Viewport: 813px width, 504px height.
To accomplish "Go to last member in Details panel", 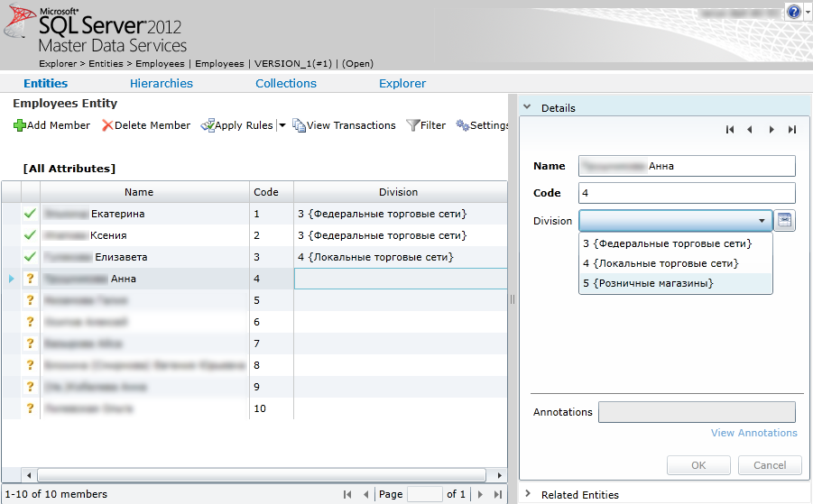I will coord(791,130).
